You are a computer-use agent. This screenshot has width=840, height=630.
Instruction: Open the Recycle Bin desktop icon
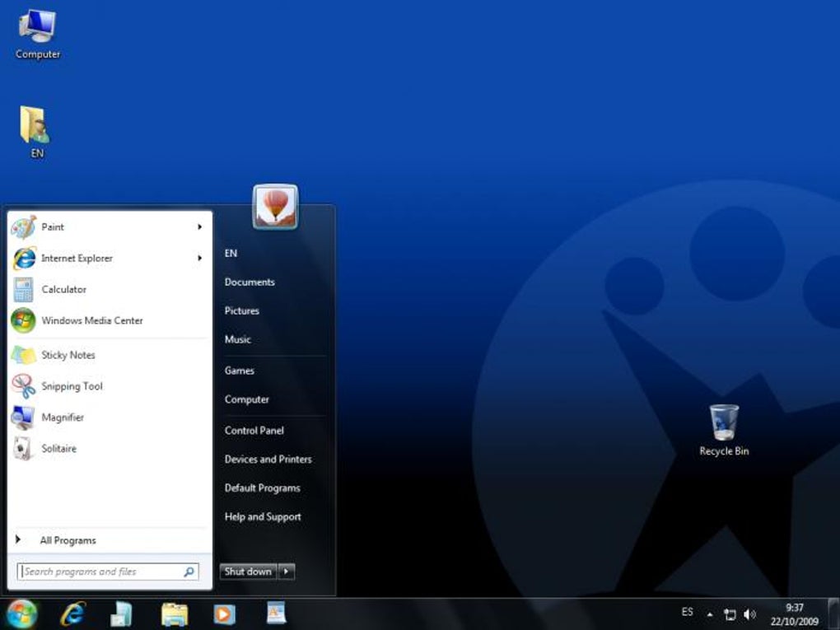(x=724, y=430)
